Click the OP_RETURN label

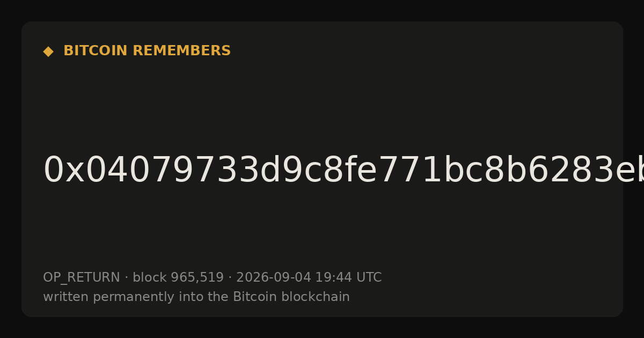[x=81, y=278]
